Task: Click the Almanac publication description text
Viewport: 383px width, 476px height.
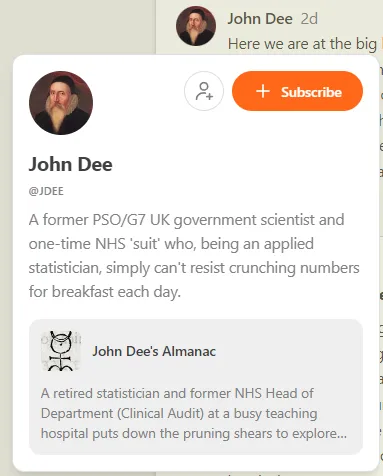Action: (x=194, y=413)
